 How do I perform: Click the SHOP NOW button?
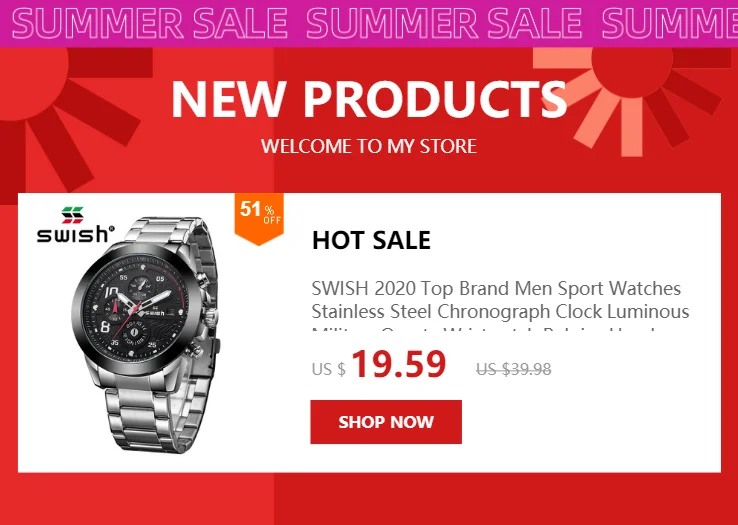[386, 422]
